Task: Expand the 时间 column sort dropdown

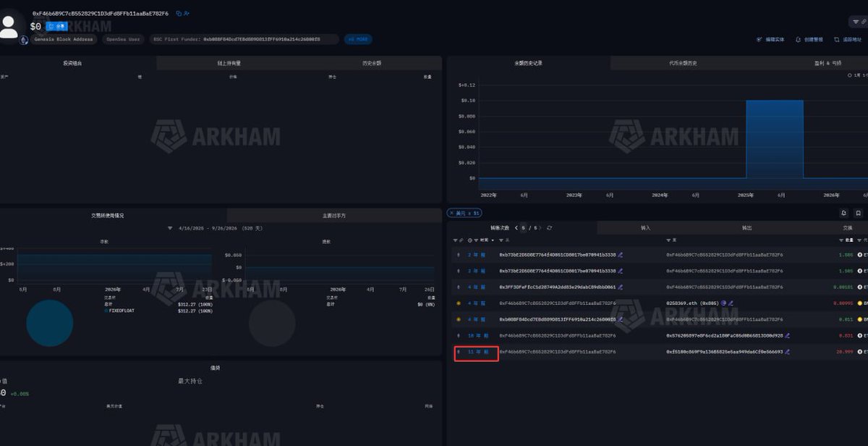Action: coord(493,240)
